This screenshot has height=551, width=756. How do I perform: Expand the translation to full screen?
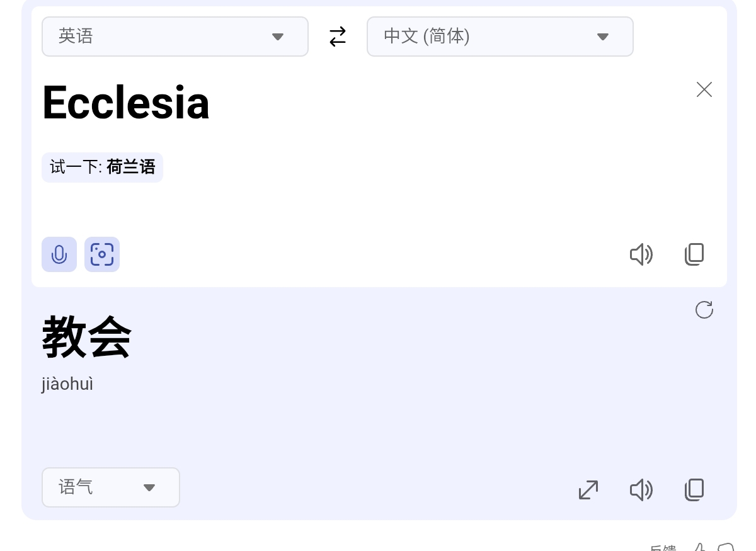coord(588,489)
